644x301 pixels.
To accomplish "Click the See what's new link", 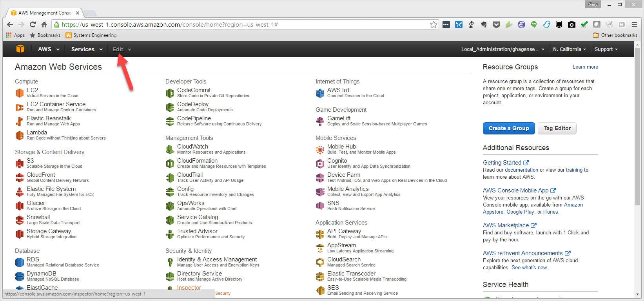I will 529,268.
